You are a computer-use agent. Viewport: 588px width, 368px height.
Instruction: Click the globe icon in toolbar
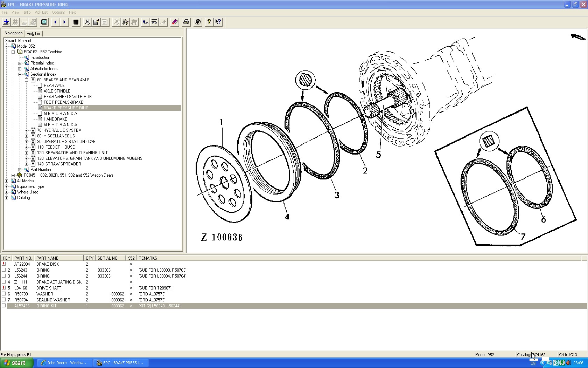[x=198, y=22]
